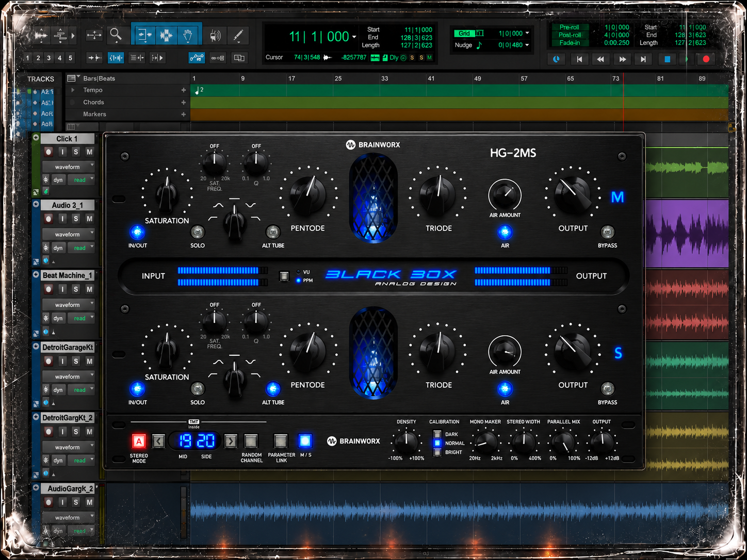Viewport: 747px width, 560px height.
Task: Open the Nudge value dropdown arrow
Action: [x=527, y=45]
